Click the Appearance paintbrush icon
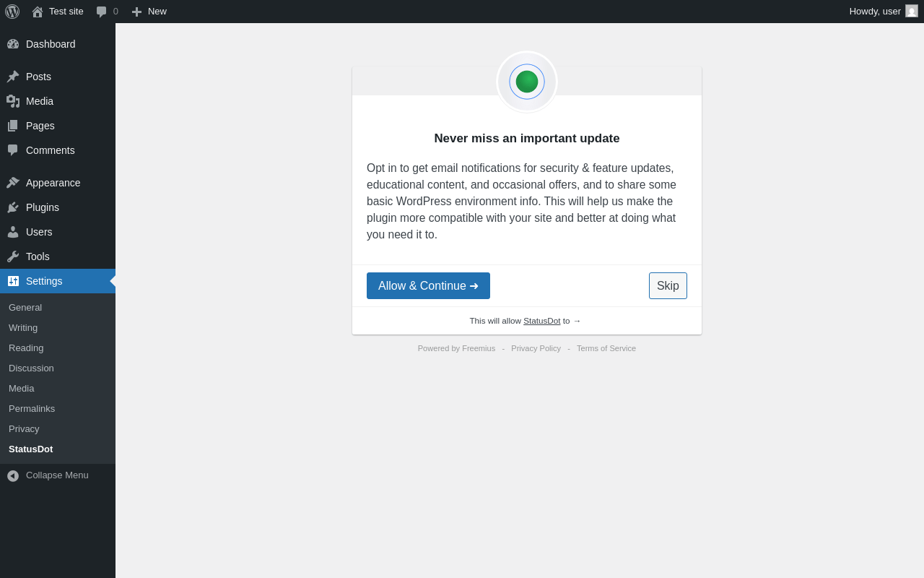 point(13,183)
